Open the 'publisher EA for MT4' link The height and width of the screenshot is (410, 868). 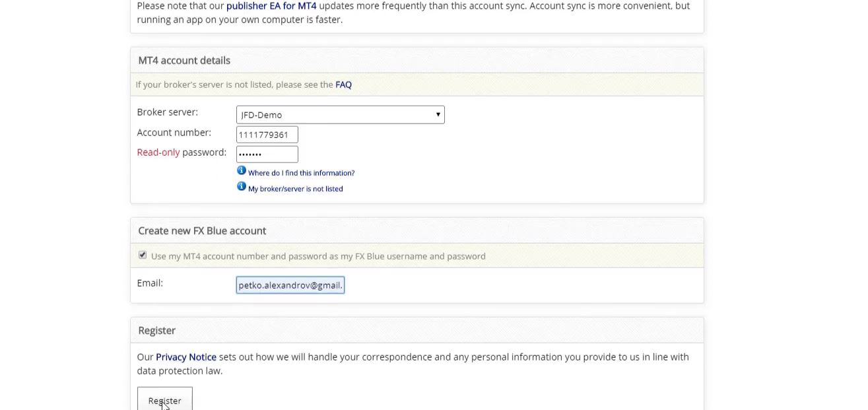pyautogui.click(x=271, y=6)
